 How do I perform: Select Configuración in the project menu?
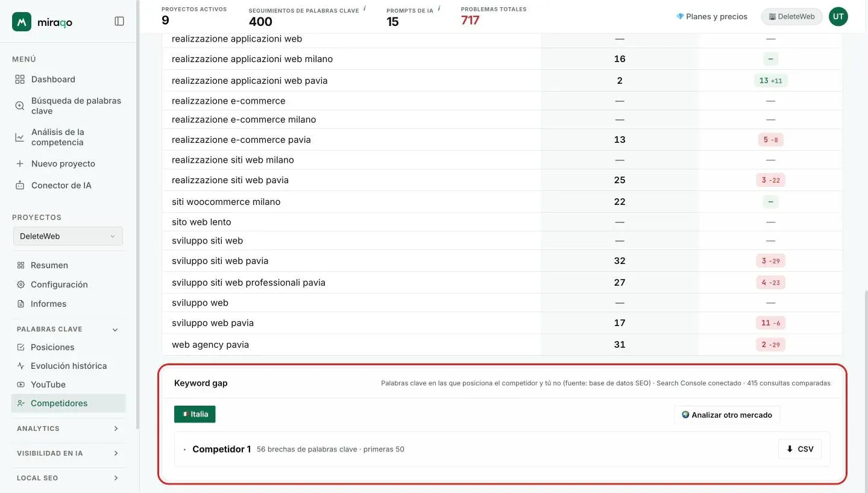pos(59,284)
